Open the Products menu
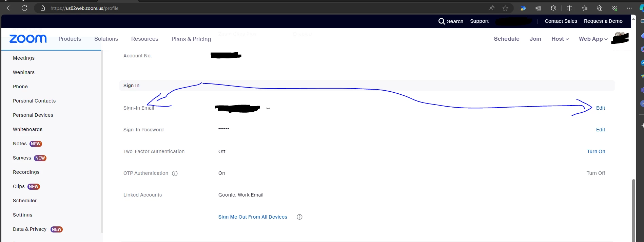This screenshot has height=242, width=644. (70, 39)
